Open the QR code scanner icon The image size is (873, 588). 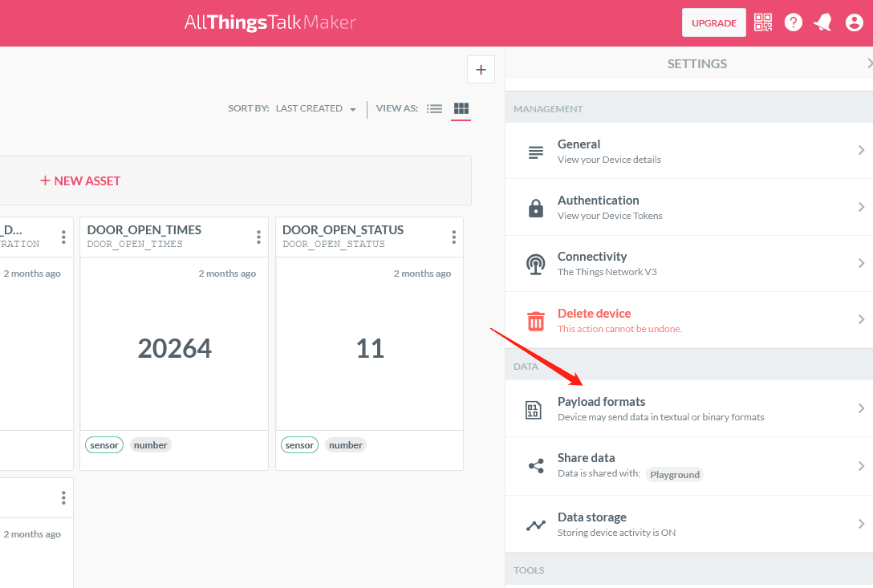tap(763, 22)
